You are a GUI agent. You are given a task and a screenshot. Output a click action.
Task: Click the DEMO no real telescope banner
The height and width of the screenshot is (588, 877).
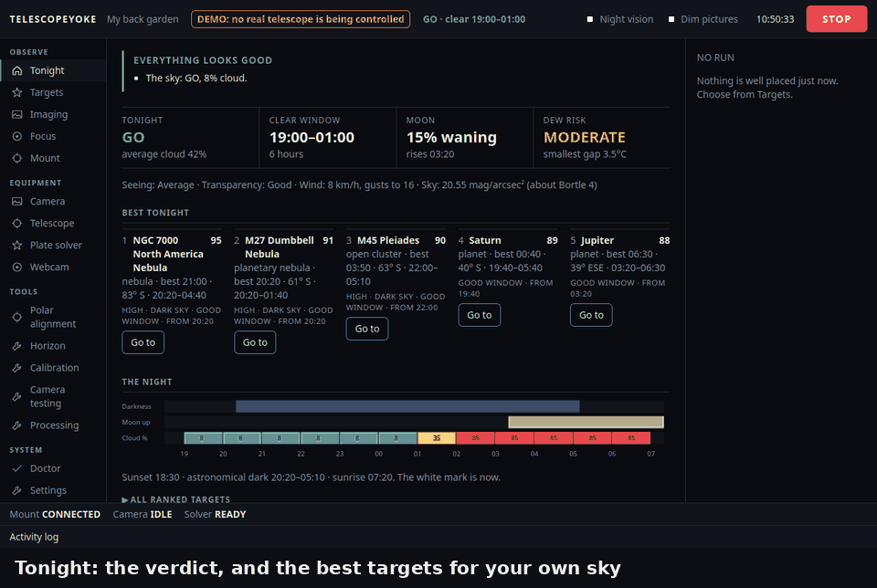coord(301,19)
